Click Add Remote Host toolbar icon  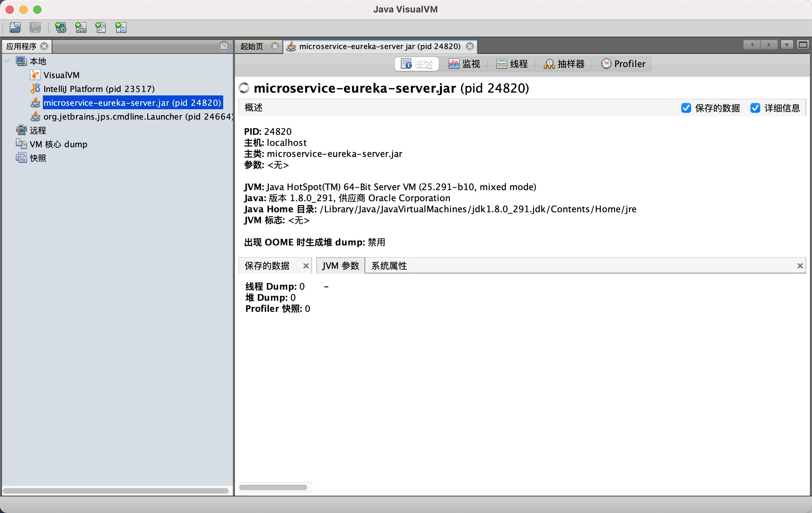point(61,27)
